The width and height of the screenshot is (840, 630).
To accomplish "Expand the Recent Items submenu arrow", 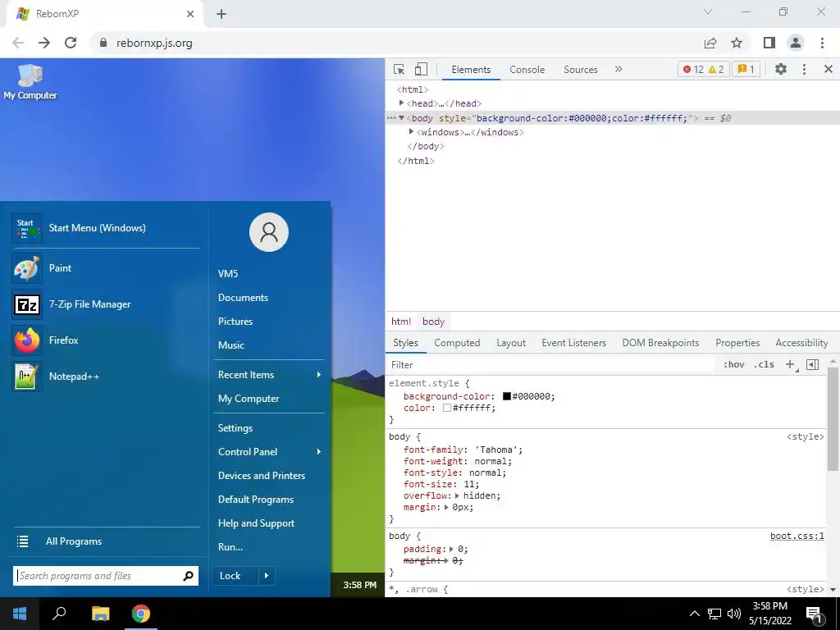I will coord(319,374).
